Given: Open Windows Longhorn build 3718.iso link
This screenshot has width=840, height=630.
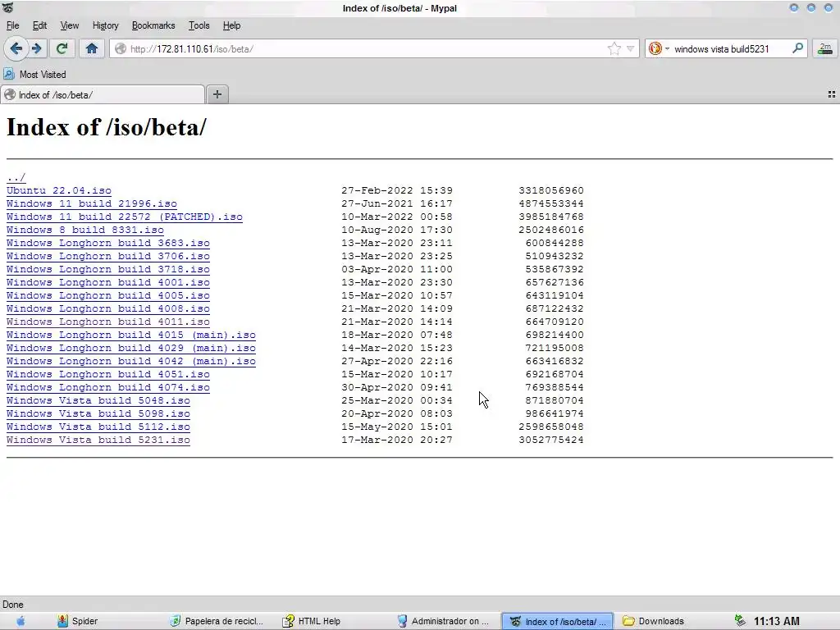Looking at the screenshot, I should 108,269.
